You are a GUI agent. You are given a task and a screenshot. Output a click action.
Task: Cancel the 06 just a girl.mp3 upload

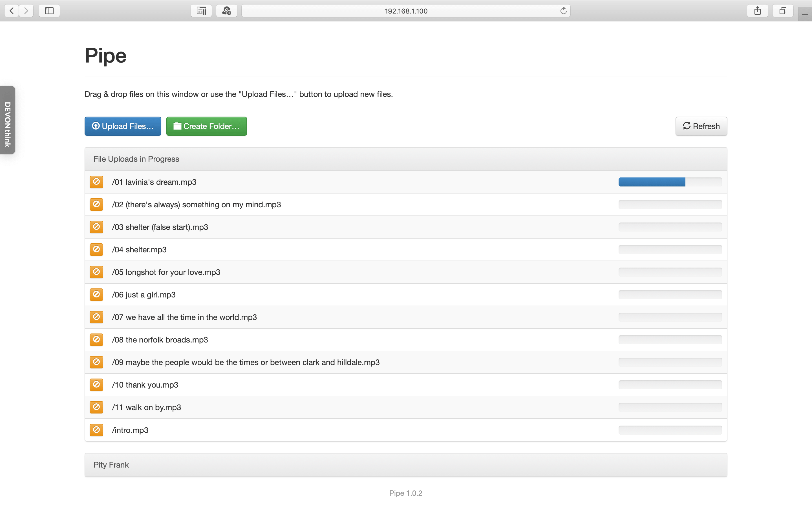96,294
